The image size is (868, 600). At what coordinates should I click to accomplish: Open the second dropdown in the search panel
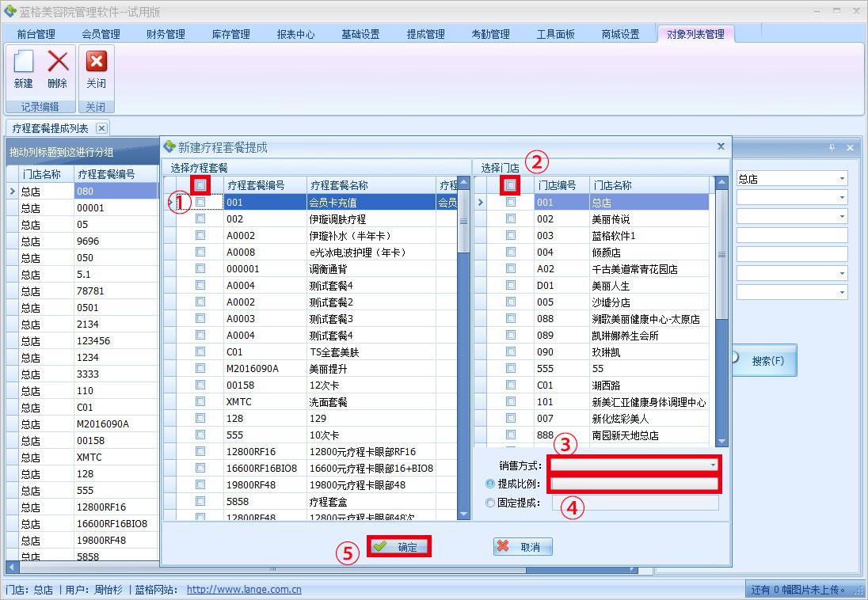tap(841, 198)
